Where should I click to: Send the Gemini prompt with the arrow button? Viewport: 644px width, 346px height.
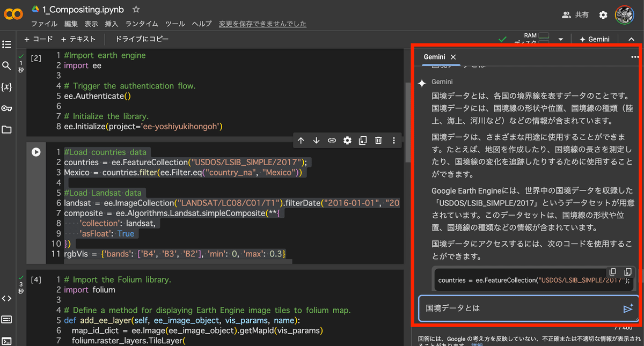628,309
